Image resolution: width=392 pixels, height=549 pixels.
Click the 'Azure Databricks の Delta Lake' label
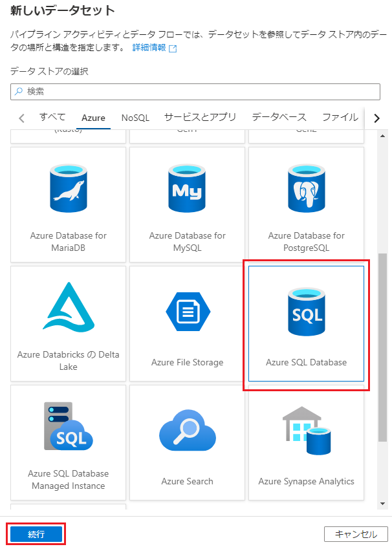[69, 361]
